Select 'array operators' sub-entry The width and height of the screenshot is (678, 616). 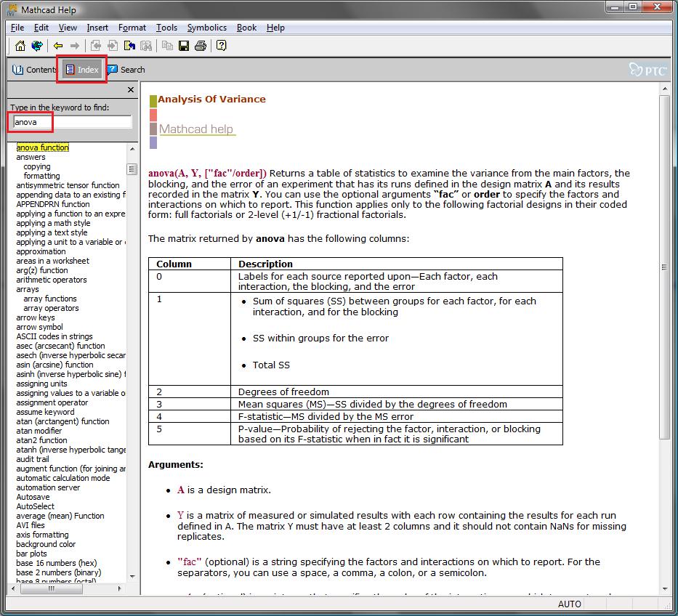(51, 308)
